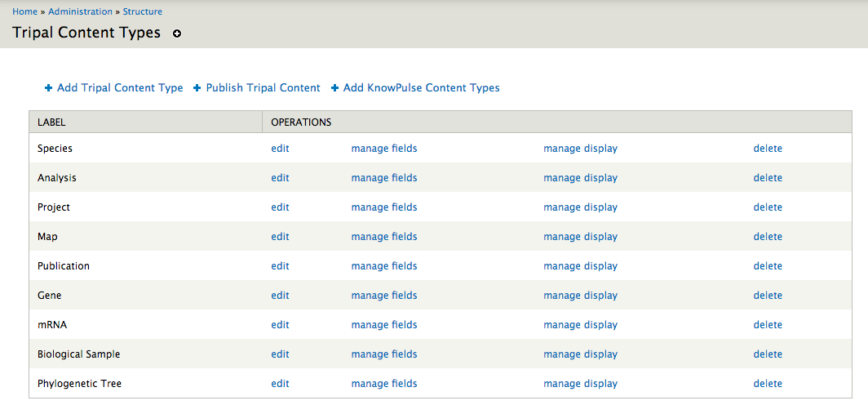Delete the Species content type
This screenshot has width=868, height=414.
coord(768,149)
